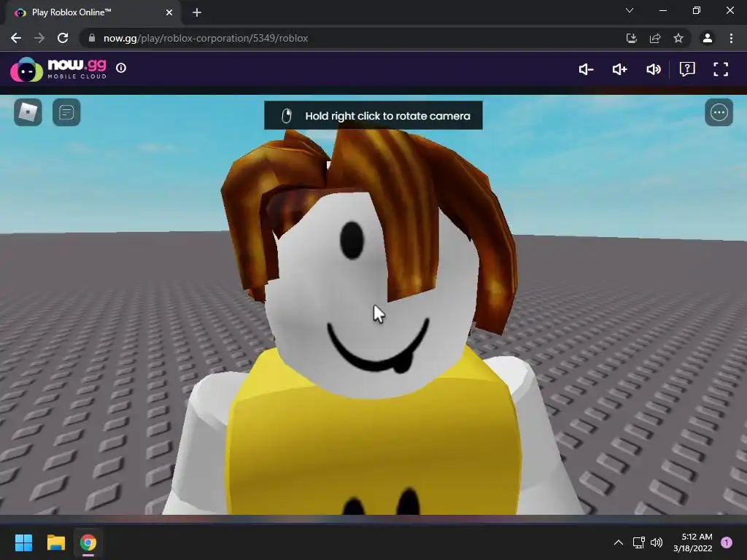The width and height of the screenshot is (747, 560).
Task: Dismiss the rotate camera hint banner
Action: 373,116
